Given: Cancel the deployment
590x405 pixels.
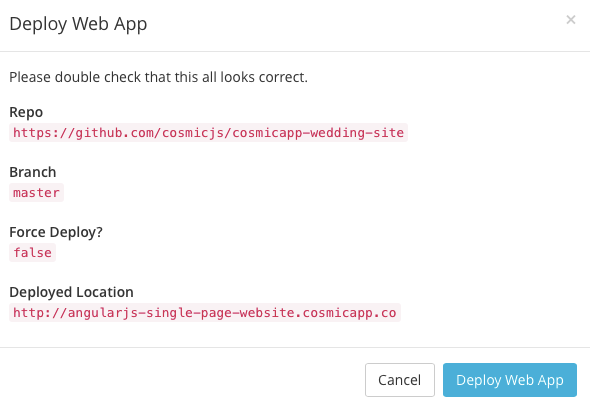Looking at the screenshot, I should 400,380.
